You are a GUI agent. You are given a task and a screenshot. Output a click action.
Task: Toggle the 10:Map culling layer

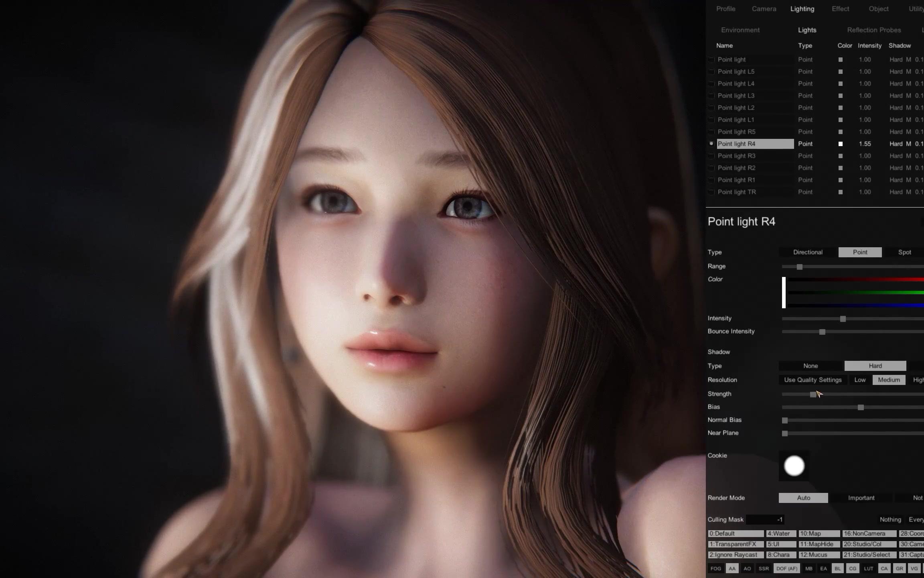[819, 533]
